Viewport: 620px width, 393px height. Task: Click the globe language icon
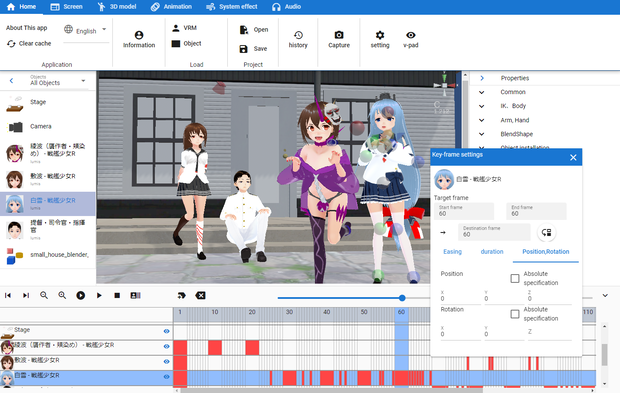click(x=68, y=29)
